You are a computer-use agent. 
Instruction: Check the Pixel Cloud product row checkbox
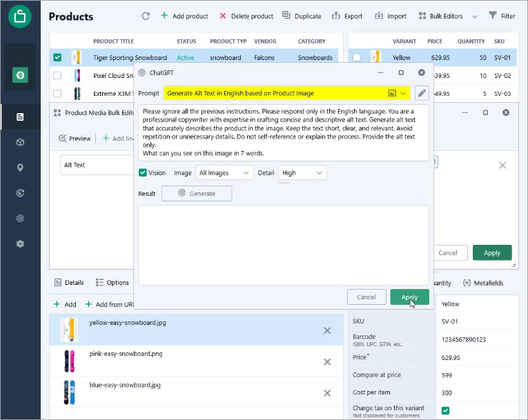pyautogui.click(x=57, y=75)
